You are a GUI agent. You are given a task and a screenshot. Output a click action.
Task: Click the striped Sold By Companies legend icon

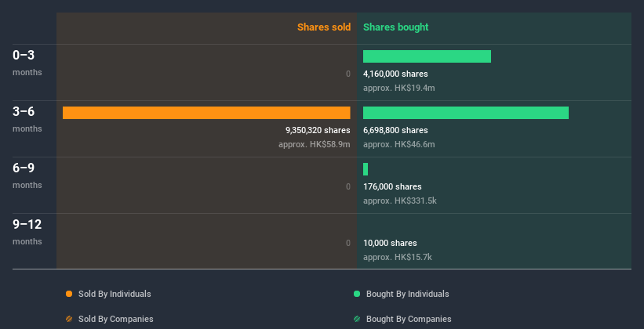(69, 319)
